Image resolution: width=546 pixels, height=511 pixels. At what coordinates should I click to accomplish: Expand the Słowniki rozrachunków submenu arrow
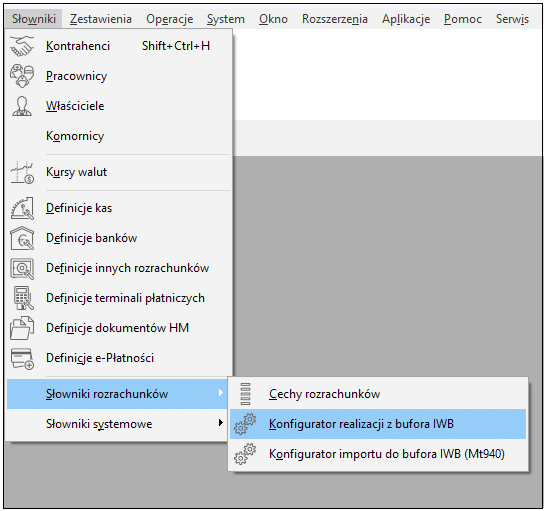pyautogui.click(x=220, y=393)
